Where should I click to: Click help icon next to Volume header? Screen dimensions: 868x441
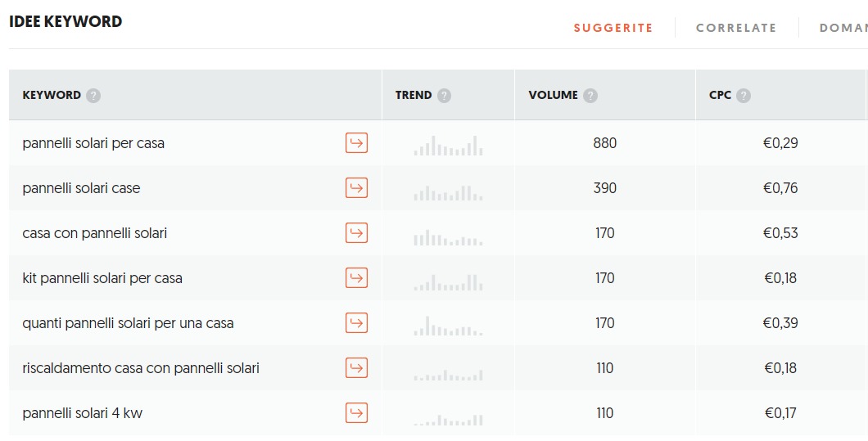(x=590, y=96)
